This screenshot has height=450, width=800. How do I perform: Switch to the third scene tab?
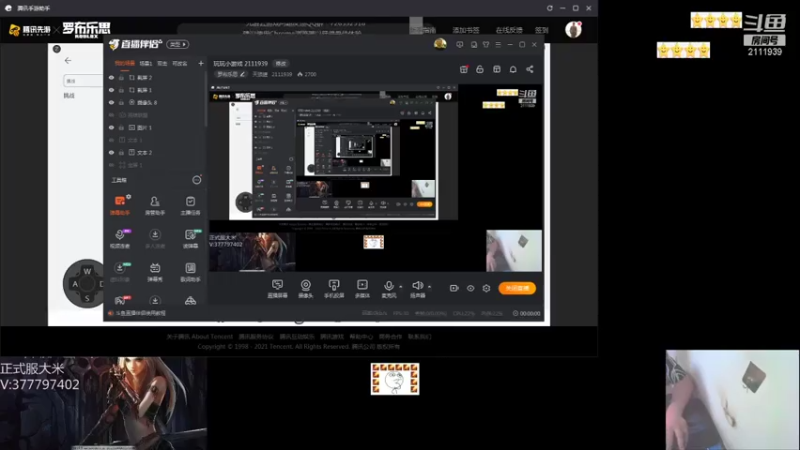click(162, 63)
